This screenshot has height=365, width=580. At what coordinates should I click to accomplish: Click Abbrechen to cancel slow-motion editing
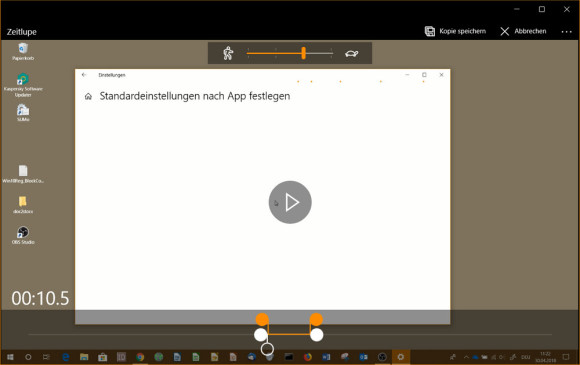coord(523,31)
